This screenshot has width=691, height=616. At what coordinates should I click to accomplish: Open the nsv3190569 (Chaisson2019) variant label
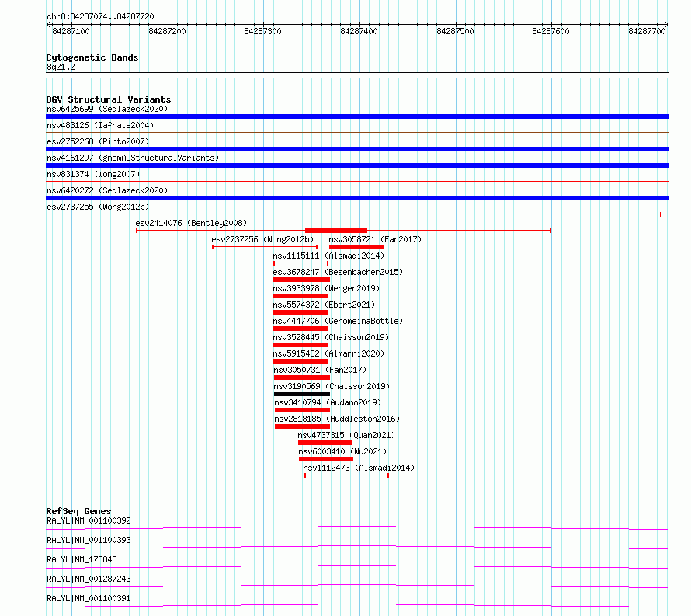332,386
